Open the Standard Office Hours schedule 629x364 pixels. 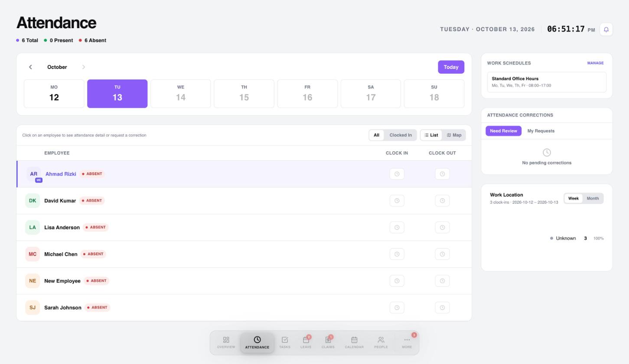(x=547, y=82)
